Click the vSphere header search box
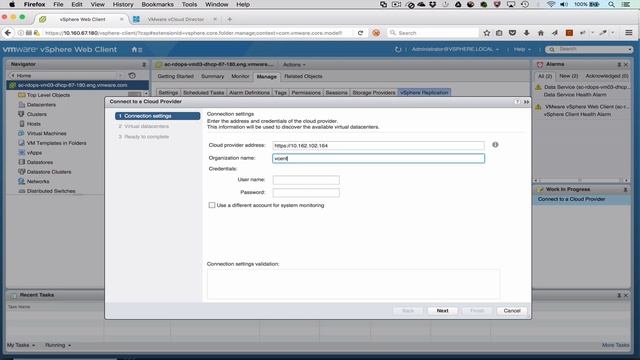This screenshot has width=640, height=360. pyautogui.click(x=590, y=49)
